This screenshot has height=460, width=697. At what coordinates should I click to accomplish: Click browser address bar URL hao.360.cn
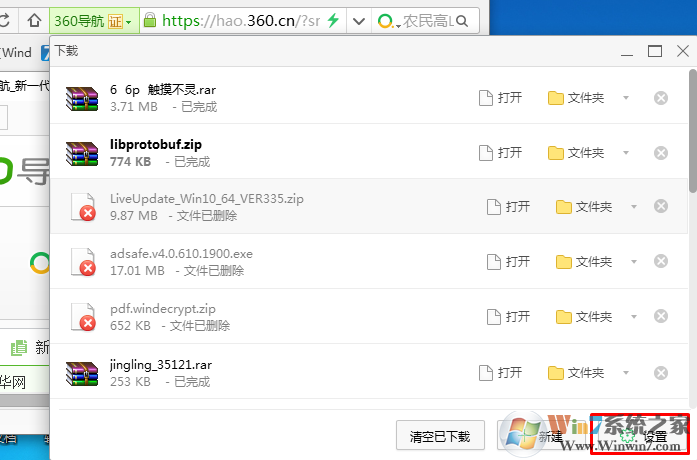(x=241, y=21)
